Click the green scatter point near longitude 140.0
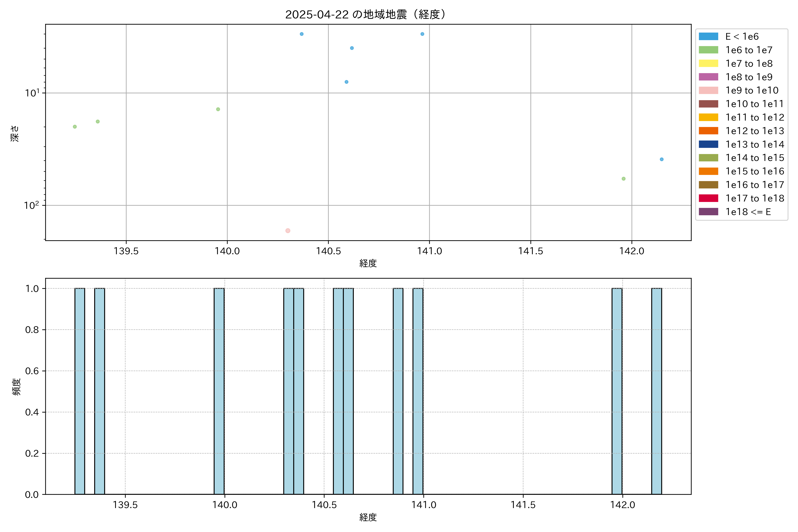This screenshot has width=798, height=532. point(218,109)
